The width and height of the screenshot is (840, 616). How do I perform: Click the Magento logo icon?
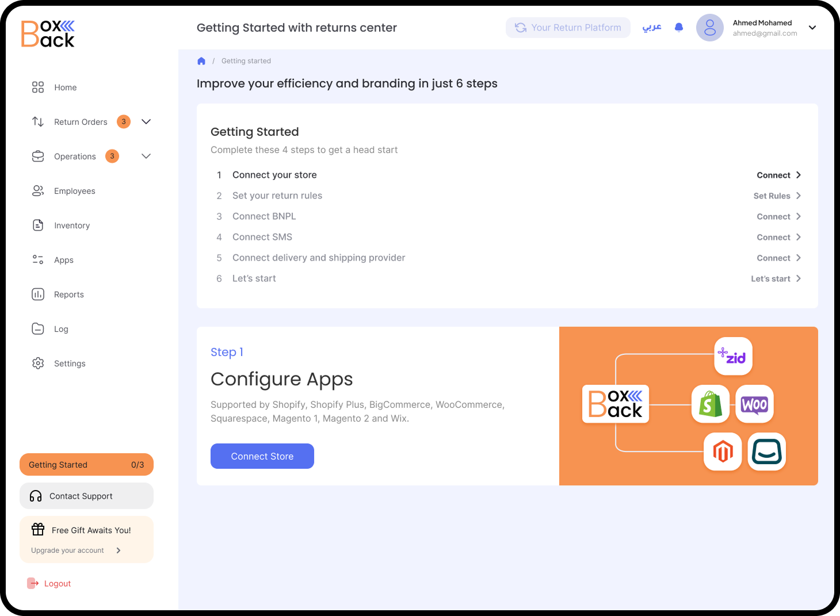(x=723, y=452)
